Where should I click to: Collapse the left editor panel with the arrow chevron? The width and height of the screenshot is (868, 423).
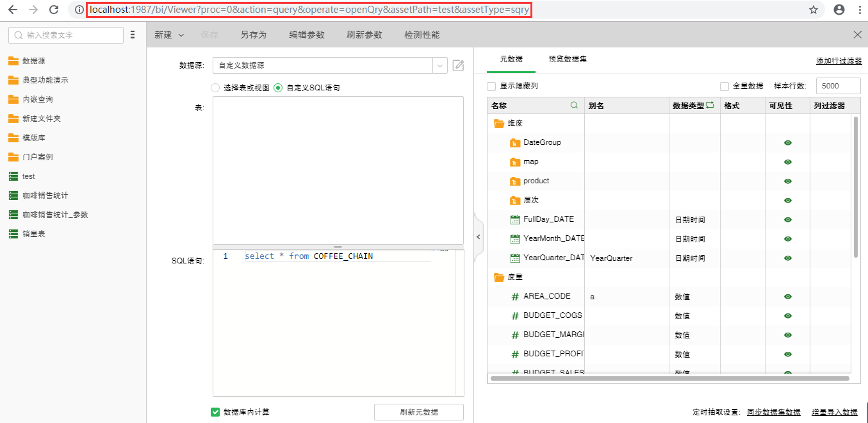point(479,236)
